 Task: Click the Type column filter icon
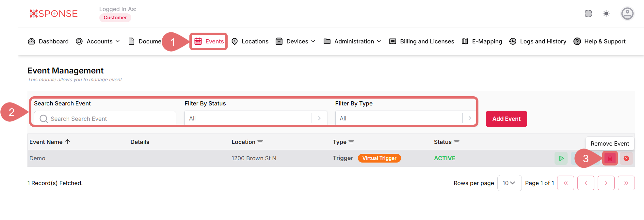click(x=351, y=142)
